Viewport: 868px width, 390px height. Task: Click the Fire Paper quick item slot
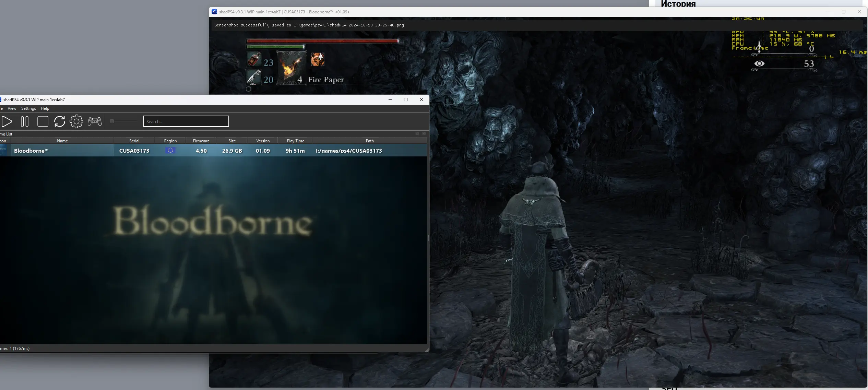pyautogui.click(x=292, y=68)
